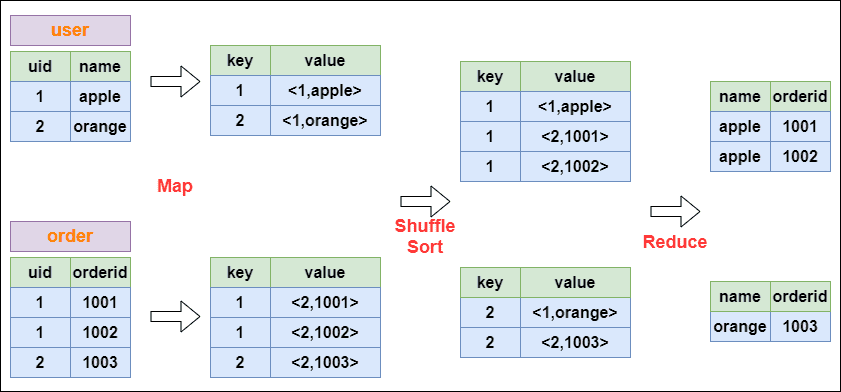The width and height of the screenshot is (841, 392).
Task: Click the arrow beside the order table
Action: pos(175,316)
